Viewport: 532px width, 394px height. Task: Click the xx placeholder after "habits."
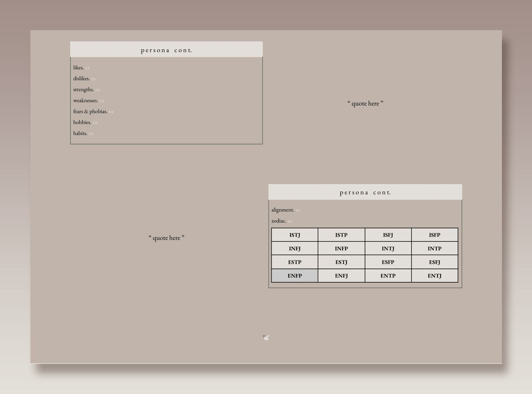91,134
